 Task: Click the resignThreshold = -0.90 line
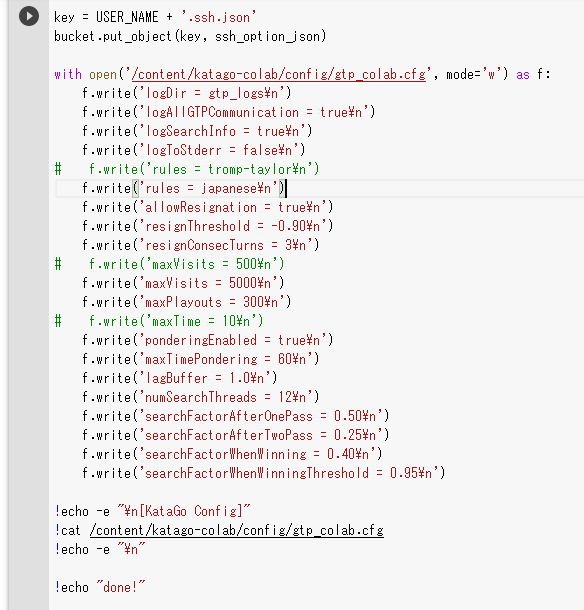click(207, 226)
